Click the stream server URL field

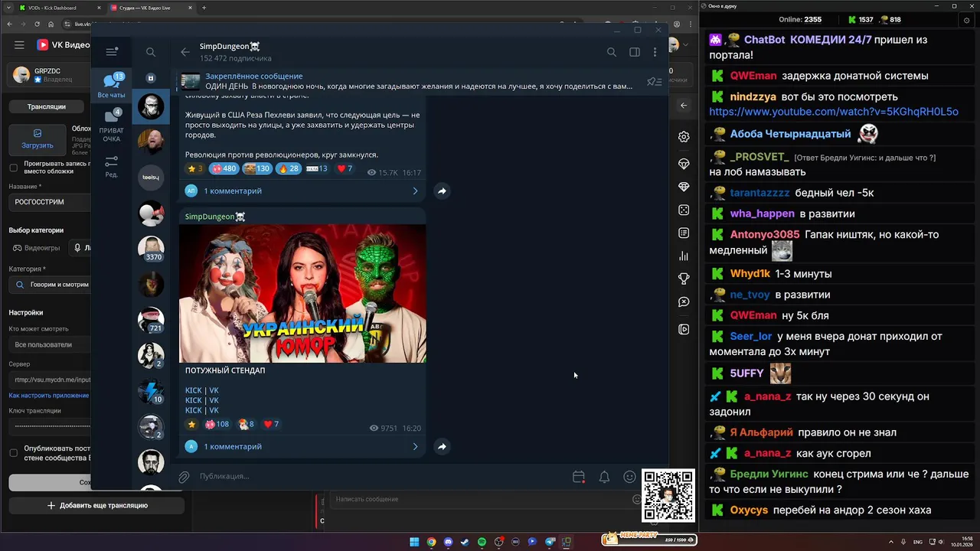(x=50, y=380)
